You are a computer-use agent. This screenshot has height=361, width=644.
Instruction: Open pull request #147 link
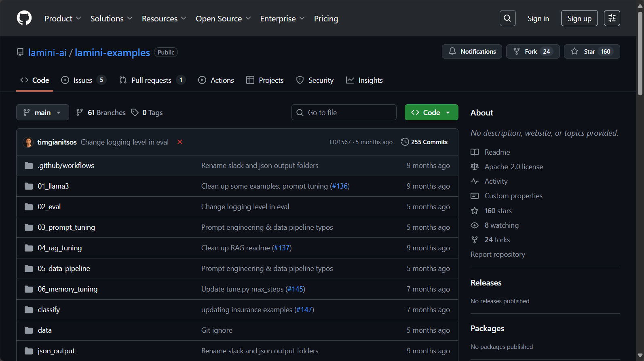304,310
